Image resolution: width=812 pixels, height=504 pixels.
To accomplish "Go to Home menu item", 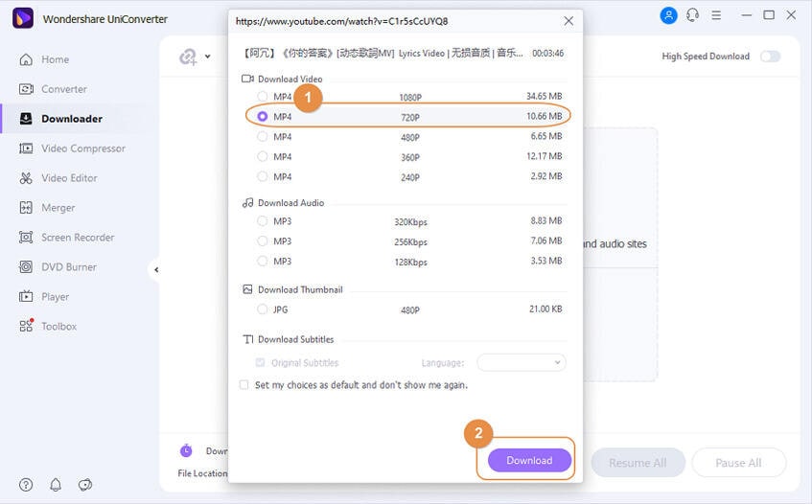I will click(x=56, y=59).
